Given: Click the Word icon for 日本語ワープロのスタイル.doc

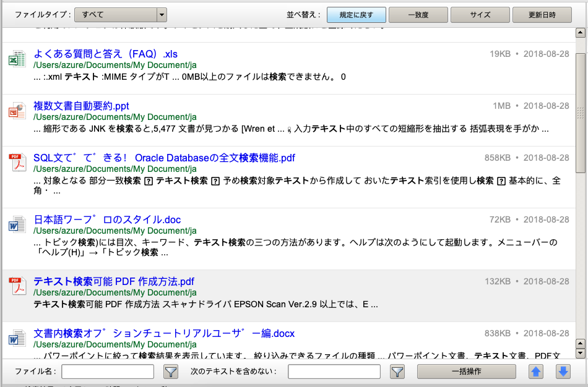Looking at the screenshot, I should (17, 224).
